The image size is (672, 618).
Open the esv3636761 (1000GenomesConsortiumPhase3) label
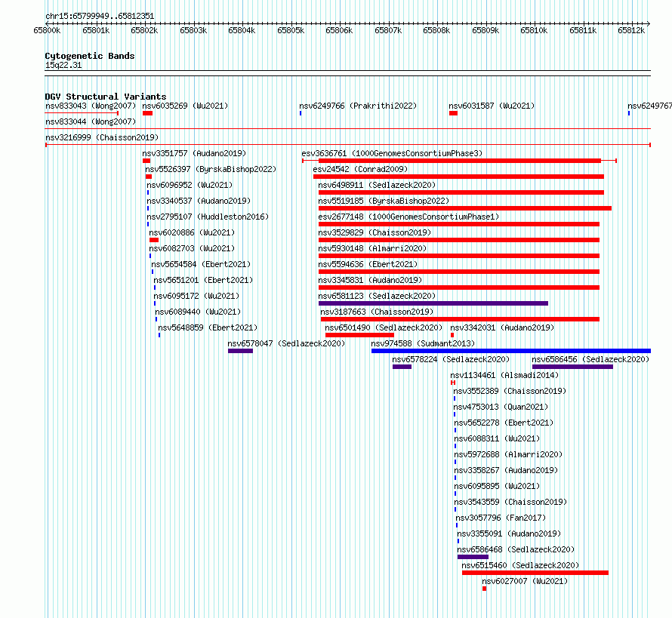coord(392,153)
